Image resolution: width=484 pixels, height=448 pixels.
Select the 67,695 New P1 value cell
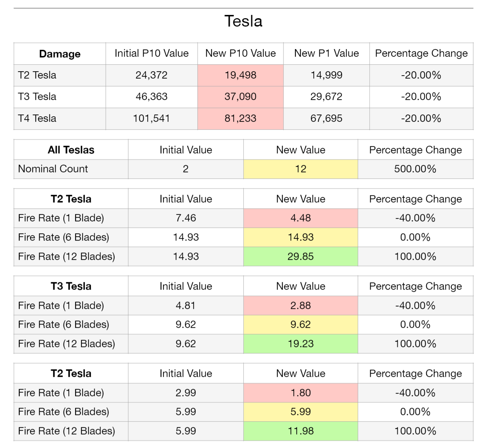pyautogui.click(x=326, y=118)
